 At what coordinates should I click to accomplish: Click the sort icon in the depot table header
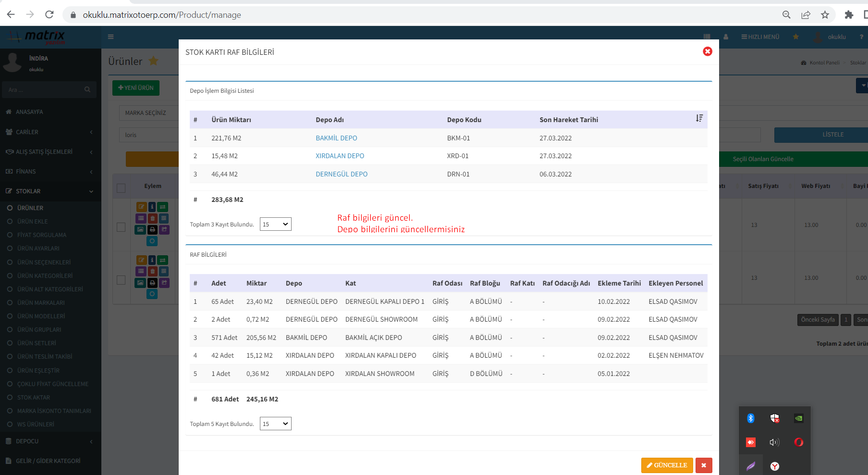[699, 118]
